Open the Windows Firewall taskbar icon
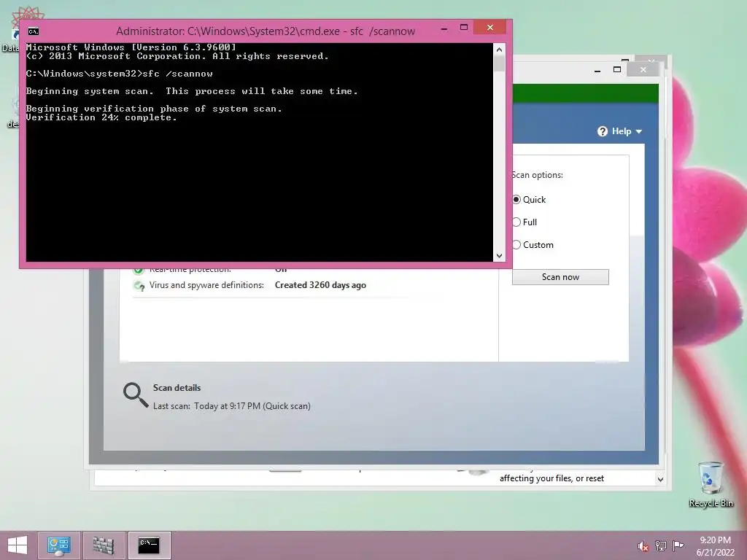747x560 pixels. (104, 545)
